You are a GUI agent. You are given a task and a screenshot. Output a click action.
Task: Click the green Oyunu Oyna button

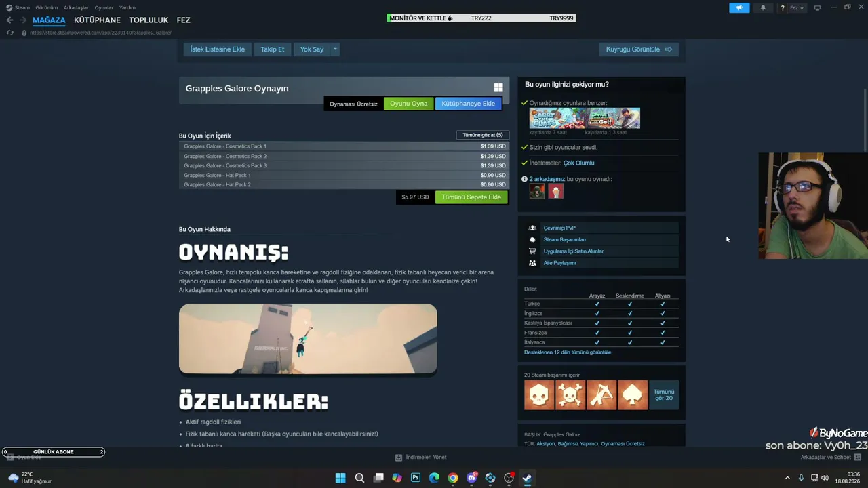(408, 104)
